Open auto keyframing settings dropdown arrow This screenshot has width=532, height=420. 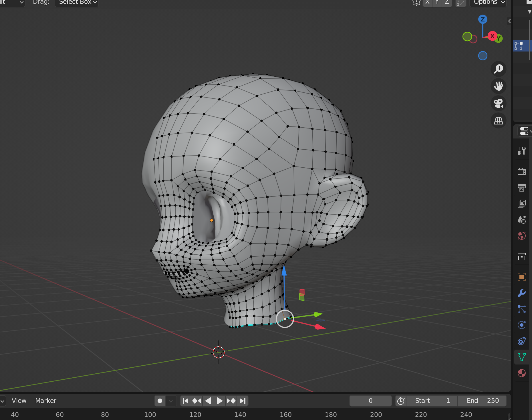click(x=171, y=401)
